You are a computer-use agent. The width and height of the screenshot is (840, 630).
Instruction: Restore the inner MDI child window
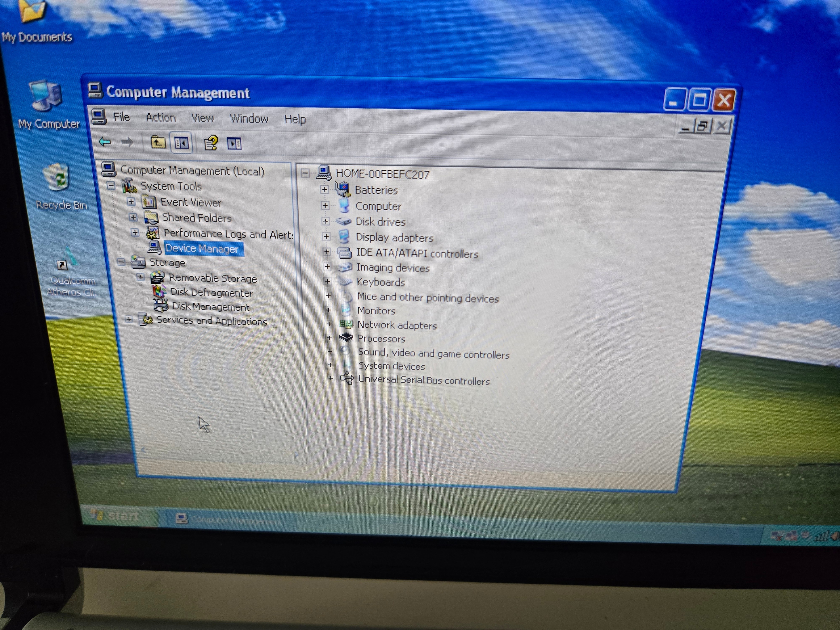[x=703, y=126]
